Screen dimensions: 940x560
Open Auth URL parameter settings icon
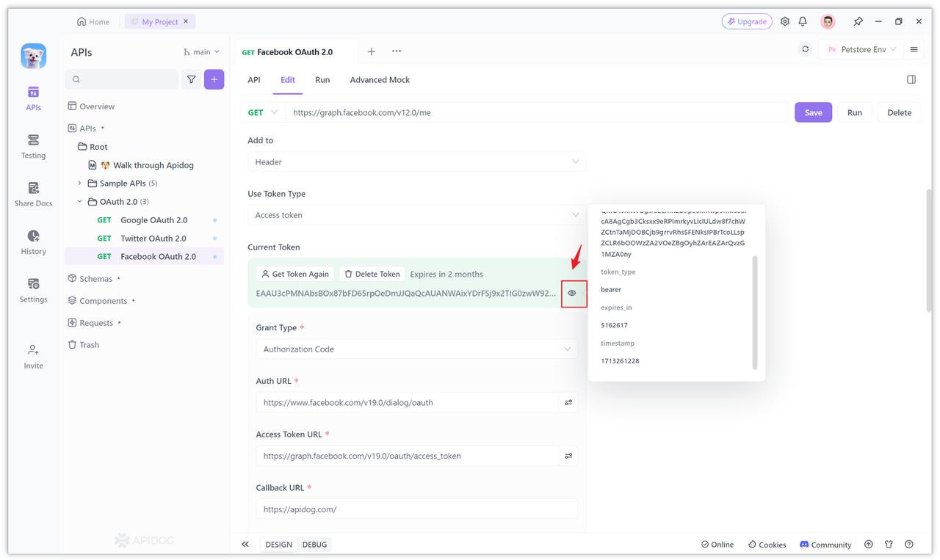568,402
